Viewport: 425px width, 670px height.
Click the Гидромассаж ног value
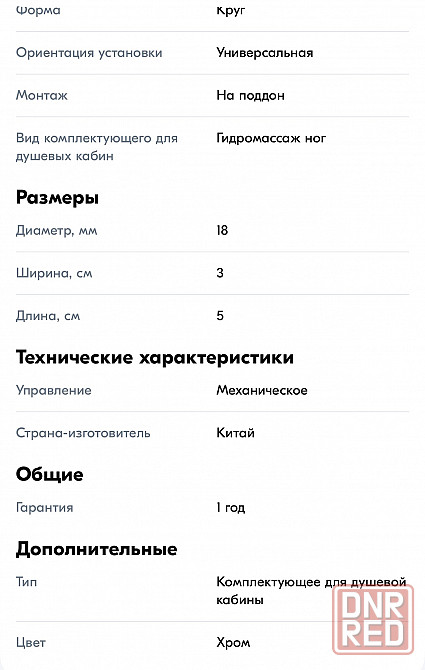pyautogui.click(x=271, y=138)
